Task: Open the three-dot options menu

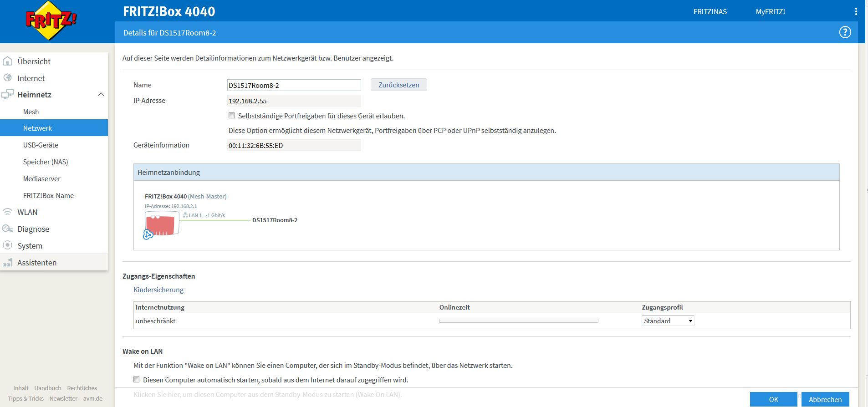Action: click(856, 11)
